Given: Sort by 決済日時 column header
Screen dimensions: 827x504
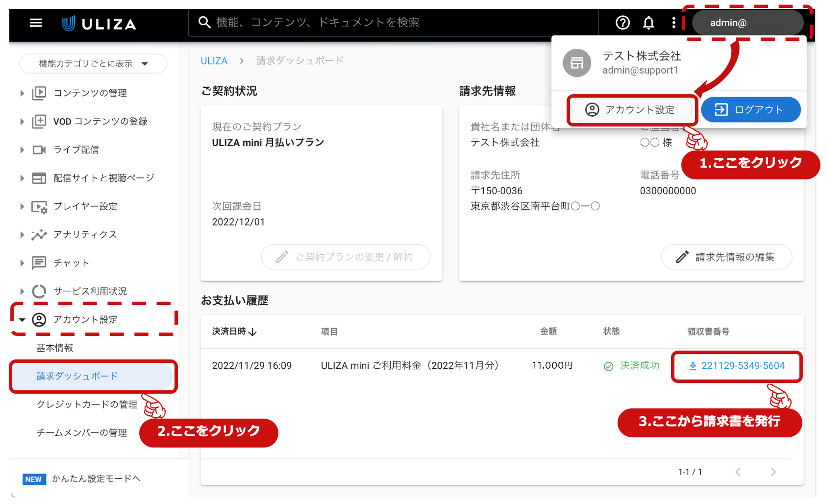Looking at the screenshot, I should coord(234,332).
